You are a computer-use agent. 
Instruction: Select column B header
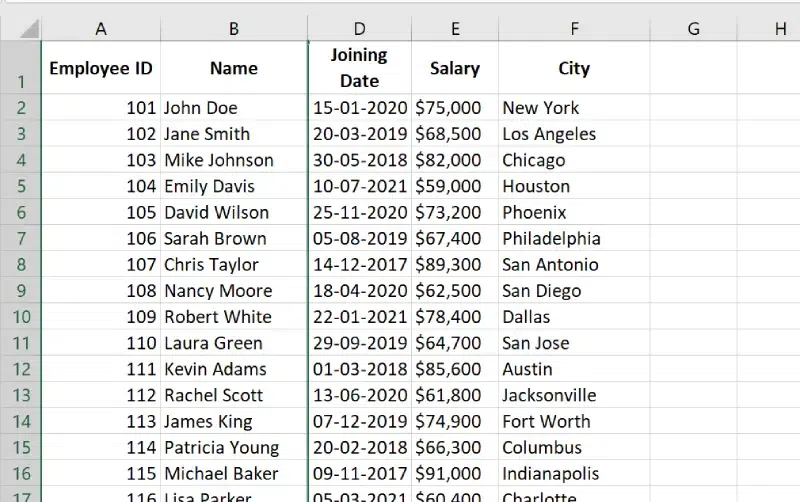pyautogui.click(x=234, y=29)
